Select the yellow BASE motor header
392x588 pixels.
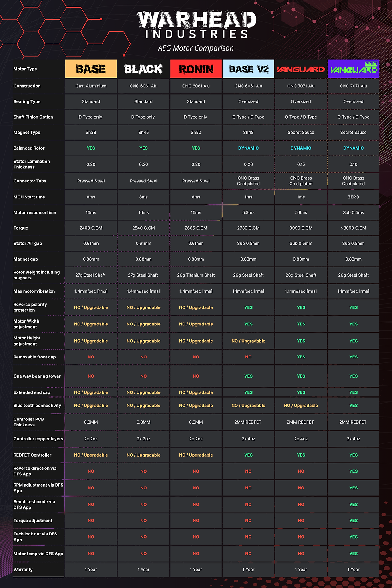click(x=91, y=69)
